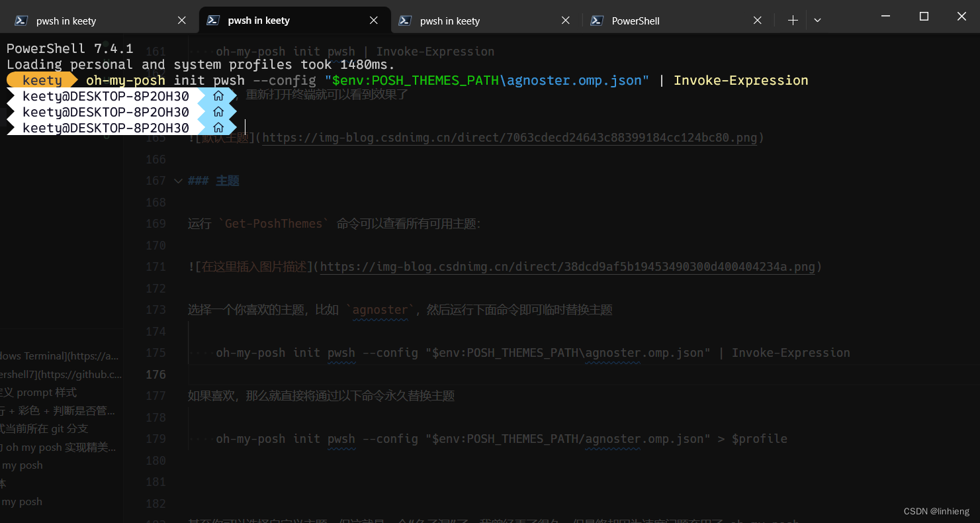Click Get-PoshThemes inline code in editor
Image resolution: width=980 pixels, height=523 pixels.
274,224
